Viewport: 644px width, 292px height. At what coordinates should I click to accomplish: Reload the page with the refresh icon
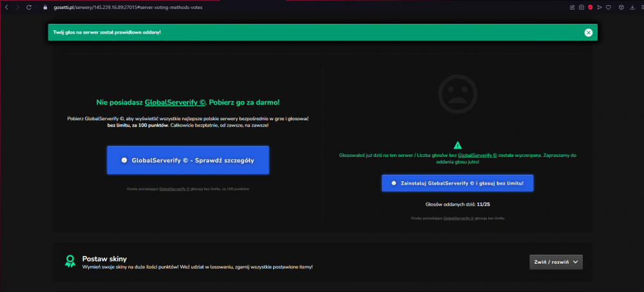(29, 7)
